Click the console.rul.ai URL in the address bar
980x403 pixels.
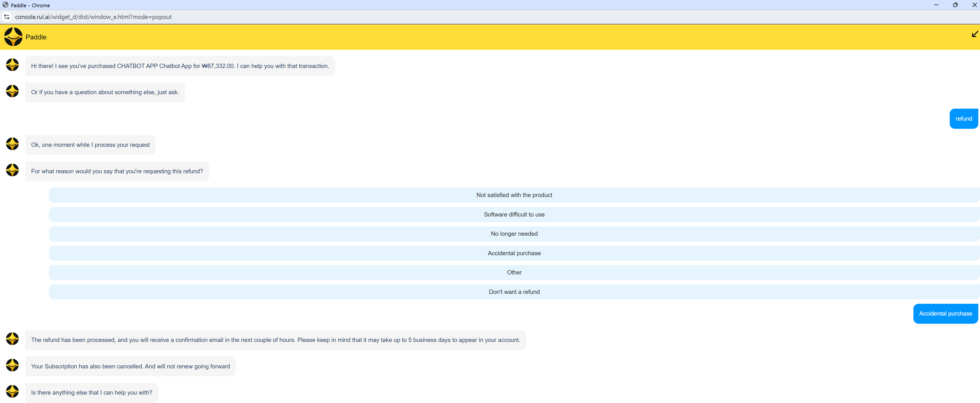point(93,17)
